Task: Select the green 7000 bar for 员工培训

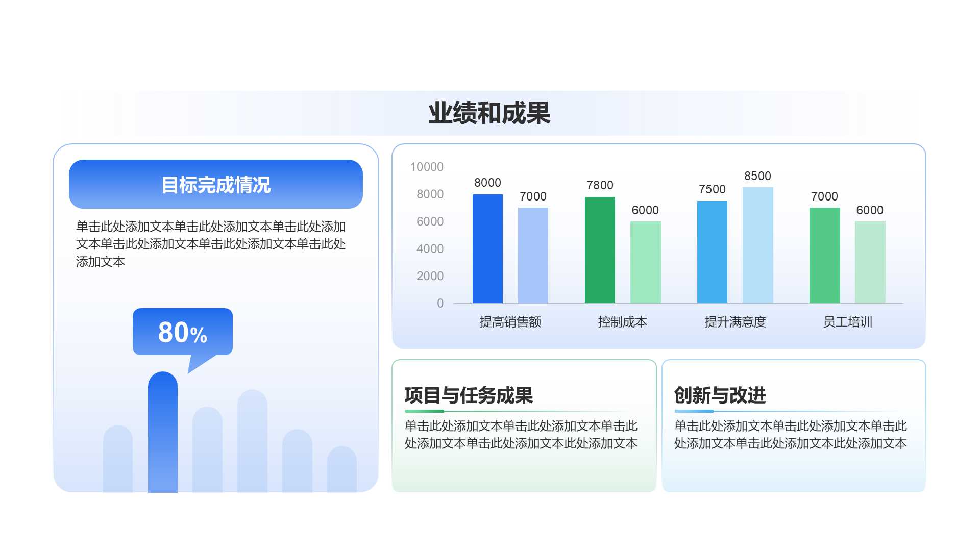Action: click(x=824, y=255)
